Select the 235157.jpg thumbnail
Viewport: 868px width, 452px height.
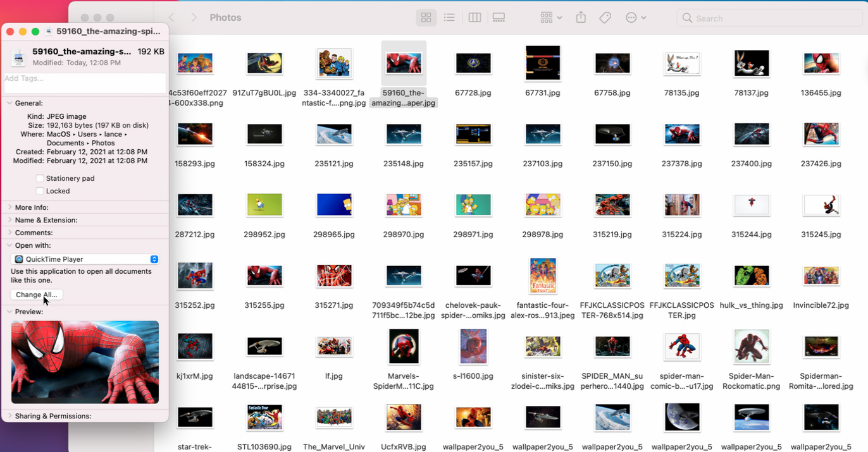(473, 134)
